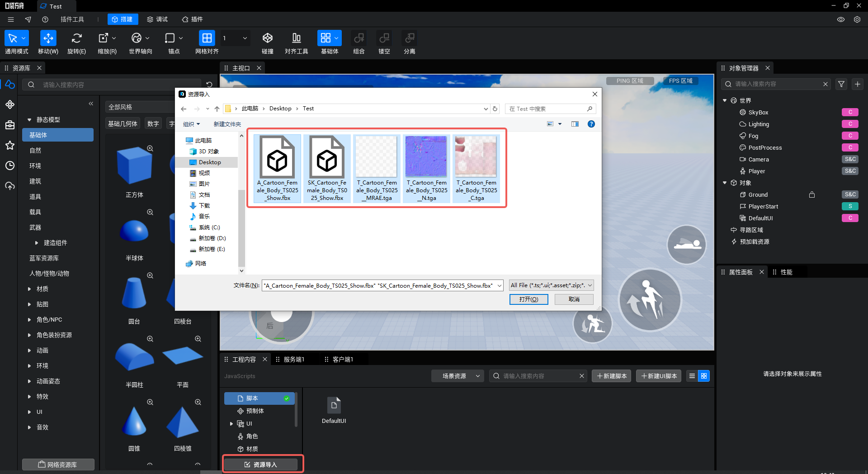Viewport: 868px width, 474px height.
Task: Click the 资源导入 button
Action: click(261, 465)
